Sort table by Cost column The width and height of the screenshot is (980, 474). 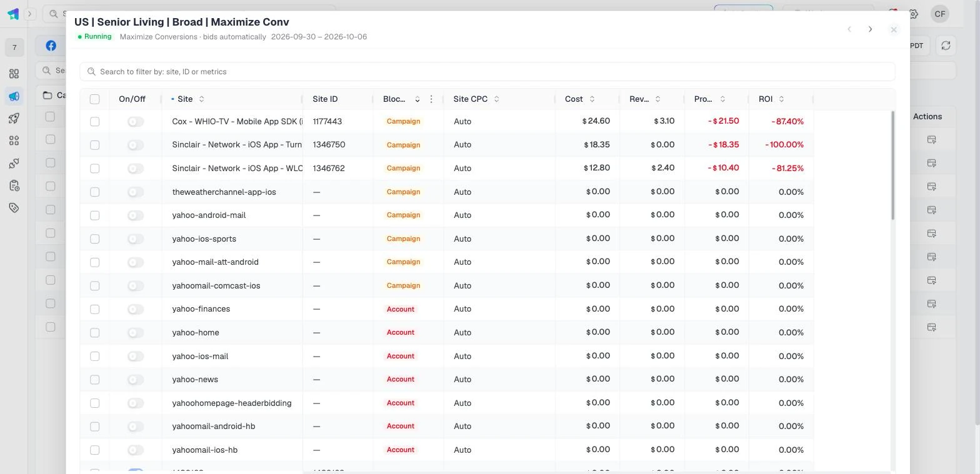(592, 99)
